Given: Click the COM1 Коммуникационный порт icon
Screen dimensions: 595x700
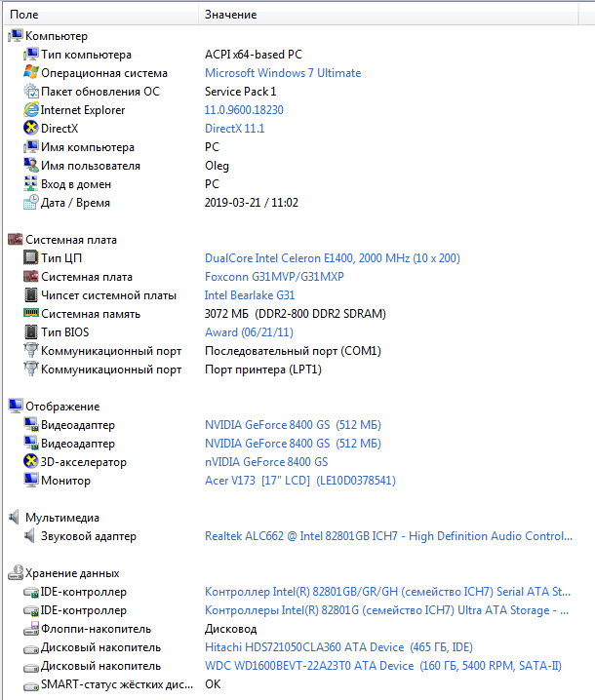Looking at the screenshot, I should pos(31,350).
